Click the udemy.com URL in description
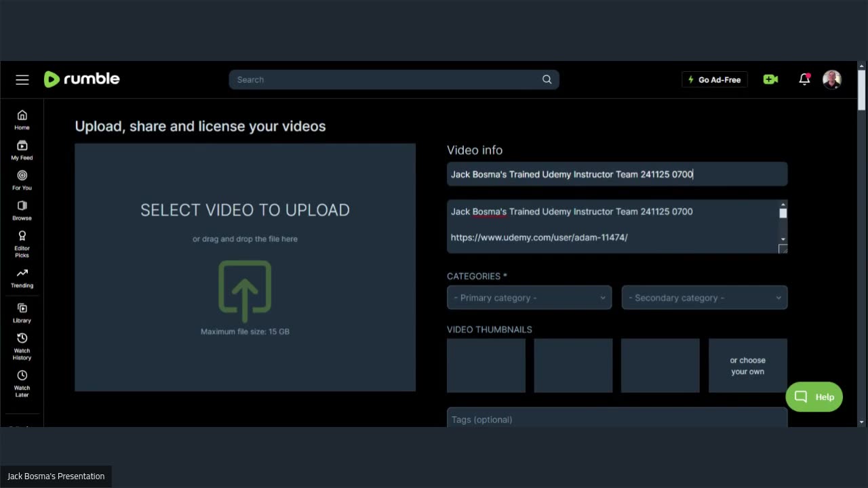This screenshot has width=868, height=488. coord(539,237)
